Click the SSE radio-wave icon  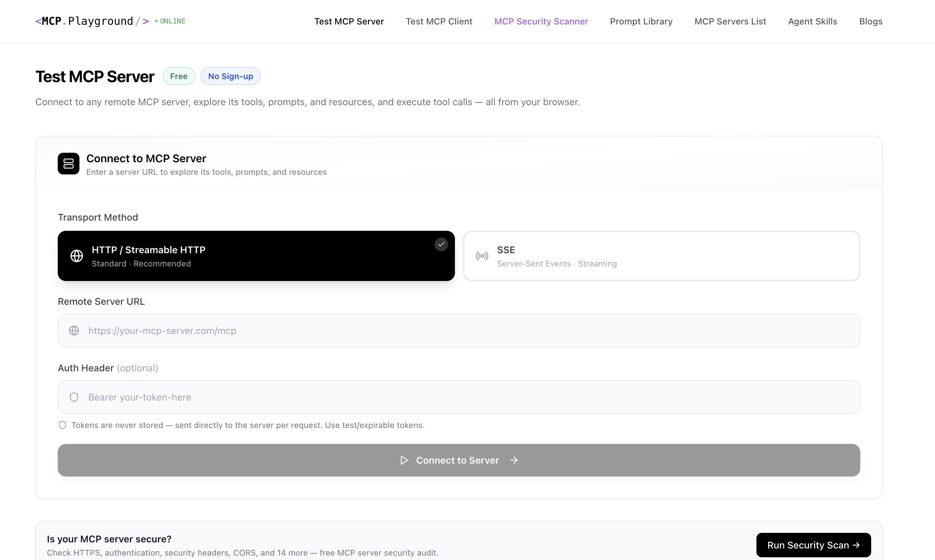click(482, 256)
